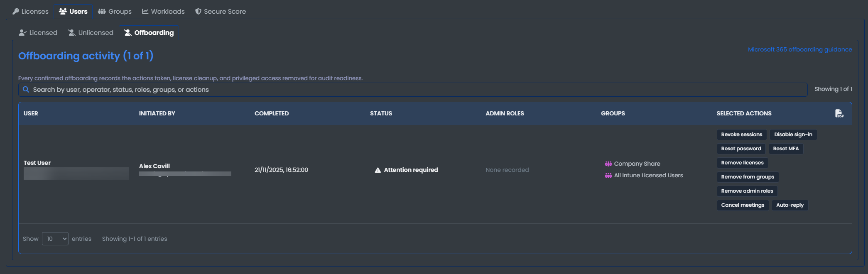
Task: Switch to the Groups tab
Action: [x=115, y=12]
